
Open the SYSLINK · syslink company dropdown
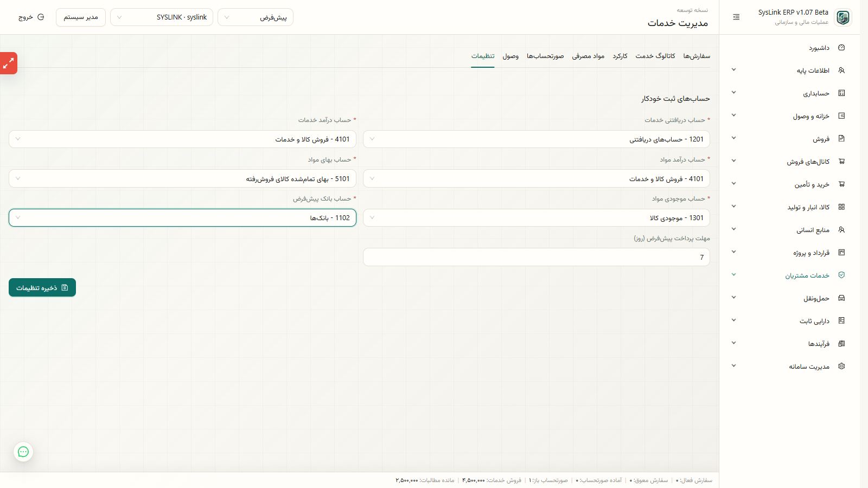[162, 17]
